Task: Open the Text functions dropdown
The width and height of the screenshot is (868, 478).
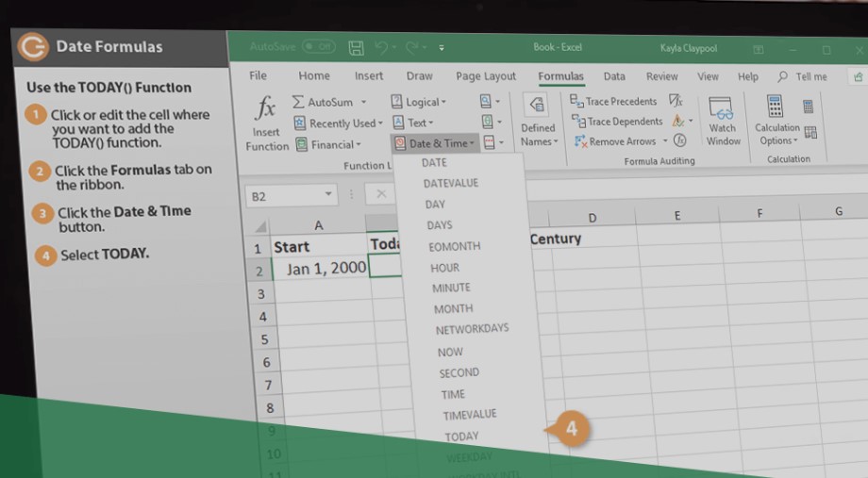Action: (x=413, y=123)
